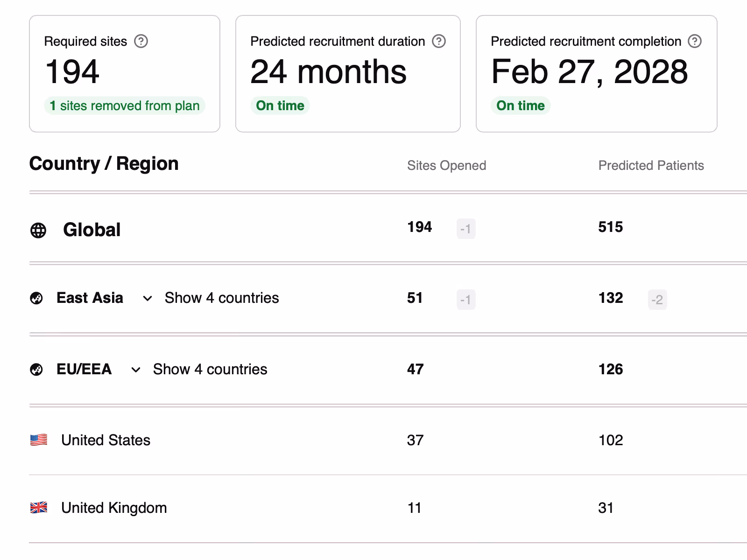
Task: Click Show 4 countries under EU/EEA
Action: tap(209, 369)
